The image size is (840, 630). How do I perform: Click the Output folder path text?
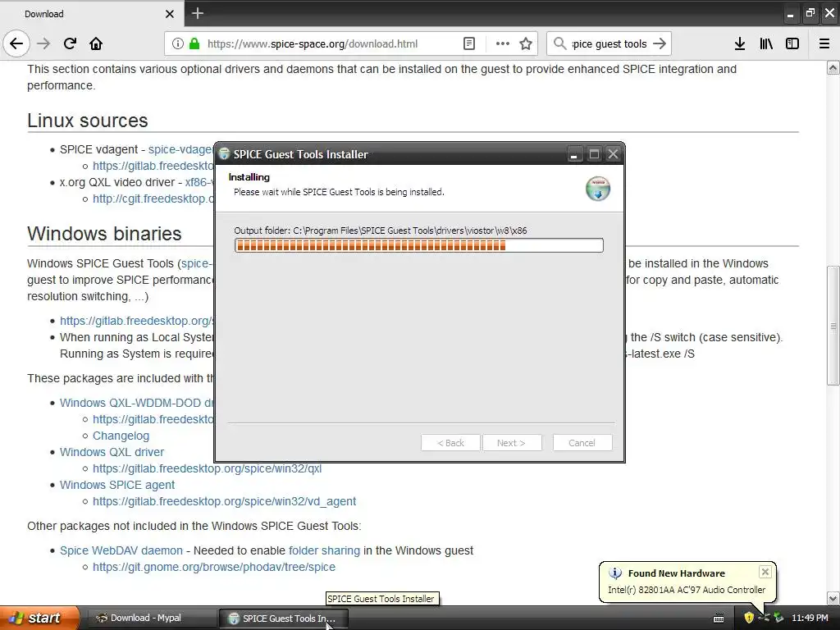click(x=381, y=231)
